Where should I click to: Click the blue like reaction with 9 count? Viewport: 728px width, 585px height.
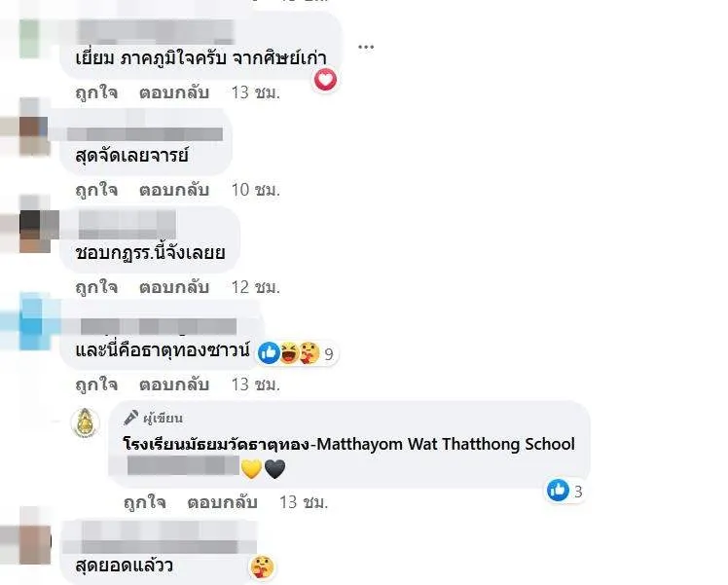(269, 353)
